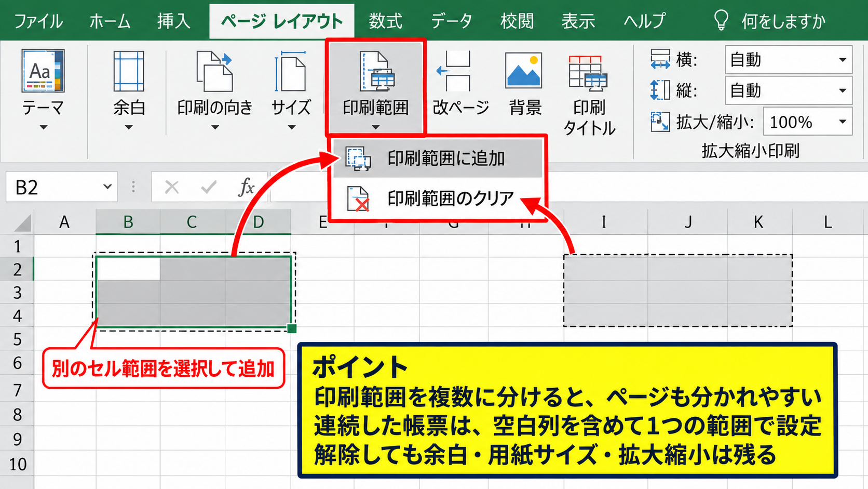Select row 1 header
Screen dimensions: 868x489
tap(17, 246)
